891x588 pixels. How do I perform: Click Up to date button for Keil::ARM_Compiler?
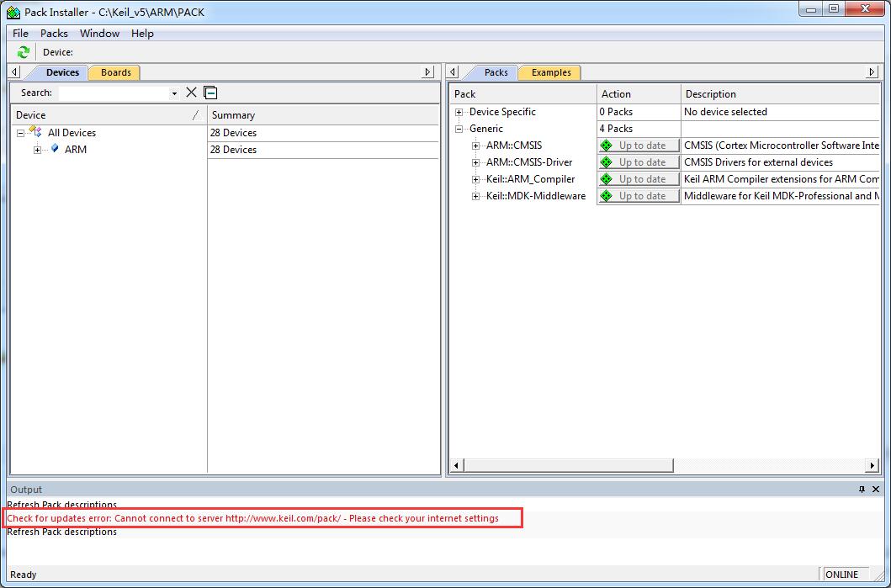click(639, 179)
